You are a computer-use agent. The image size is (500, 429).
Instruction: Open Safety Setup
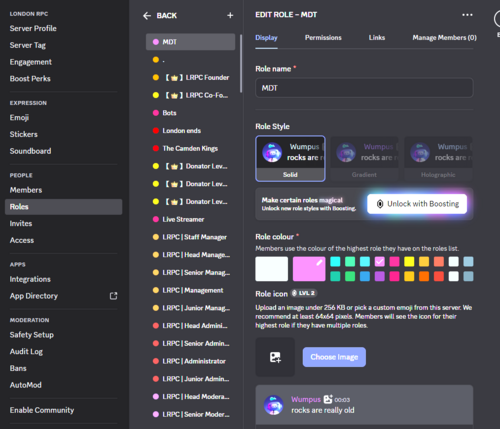pos(63,335)
